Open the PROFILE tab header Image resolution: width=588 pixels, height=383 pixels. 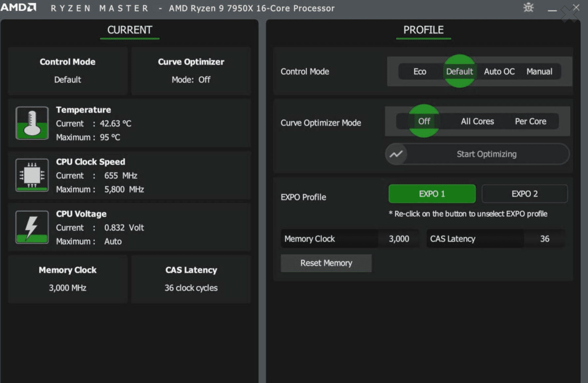(x=423, y=30)
